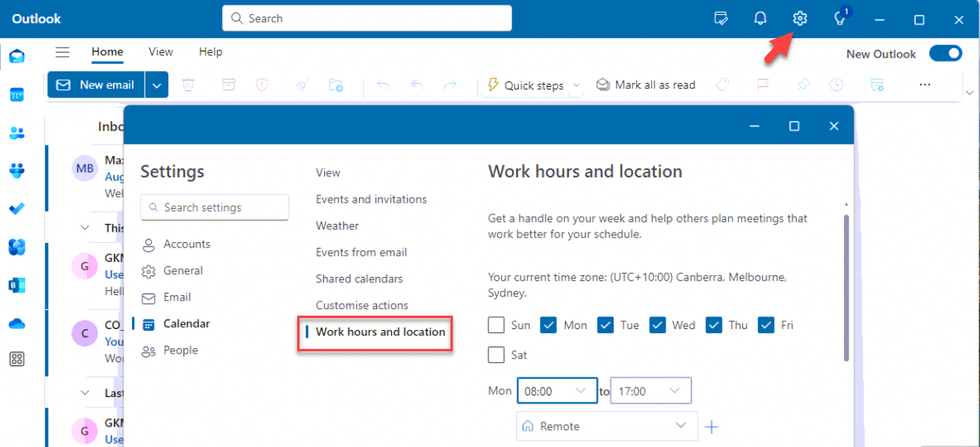Open People in the left app bar

17,133
